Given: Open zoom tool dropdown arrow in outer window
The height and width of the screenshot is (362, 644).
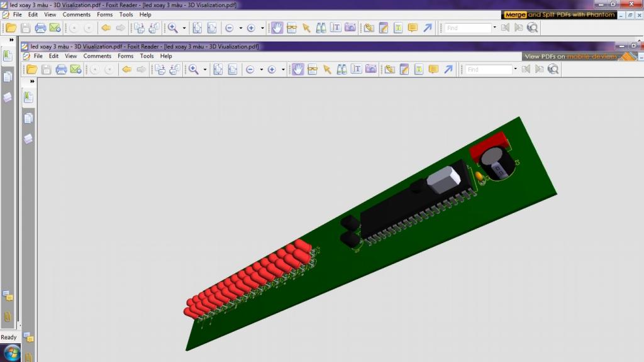Looking at the screenshot, I should point(184,28).
